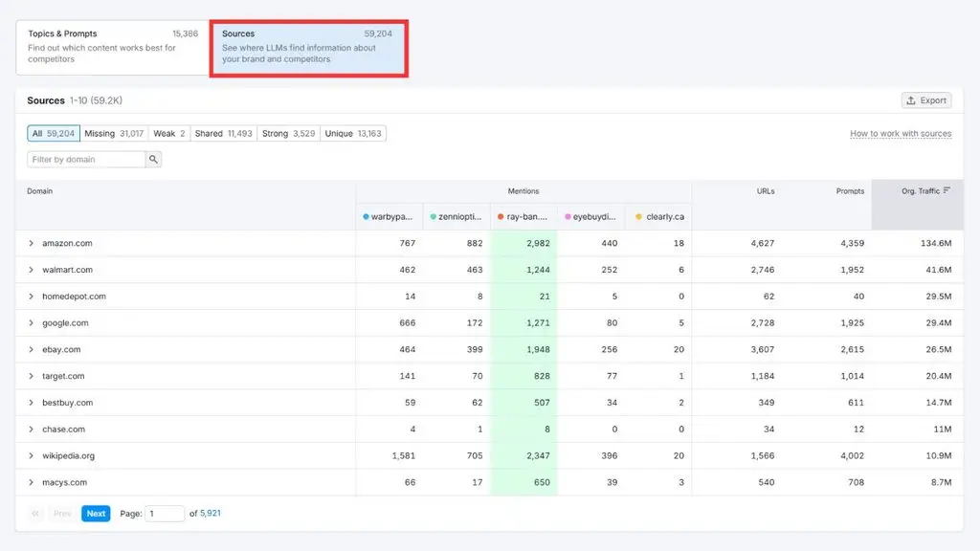Click the Filter by domain input field
The image size is (980, 551).
tap(86, 160)
